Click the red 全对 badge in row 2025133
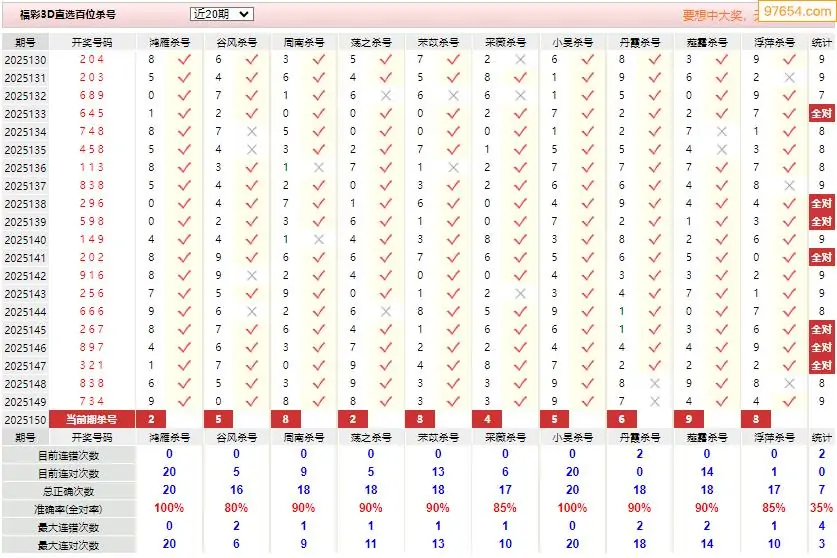 tap(822, 113)
